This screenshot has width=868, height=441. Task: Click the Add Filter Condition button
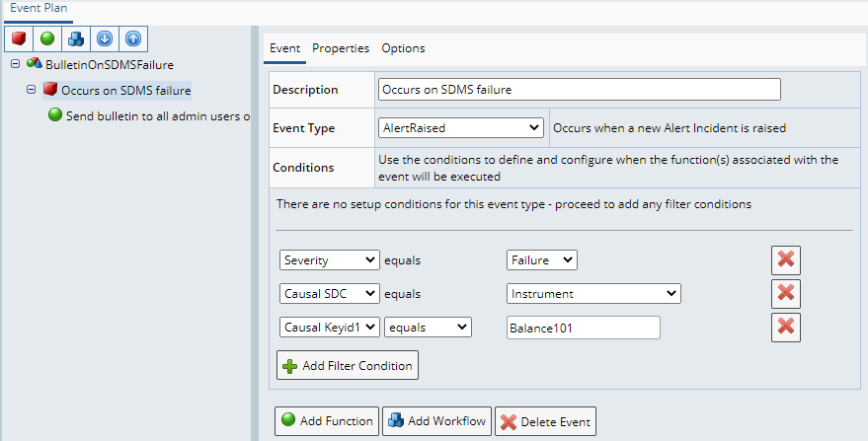348,366
